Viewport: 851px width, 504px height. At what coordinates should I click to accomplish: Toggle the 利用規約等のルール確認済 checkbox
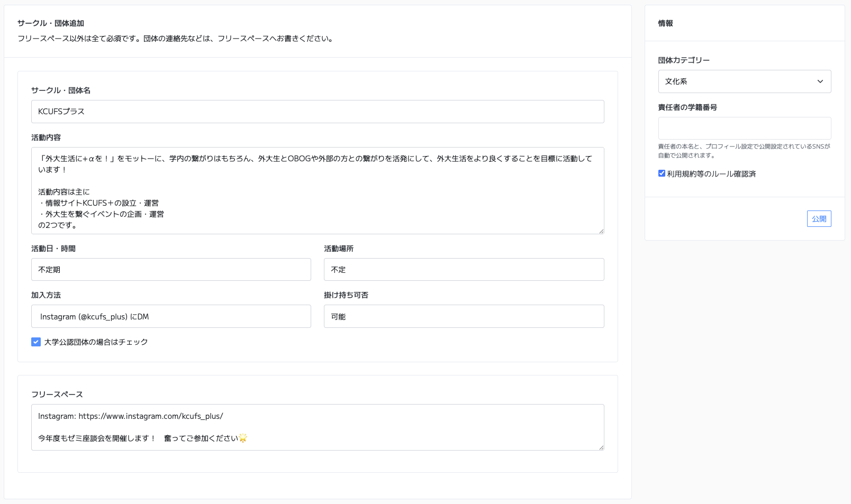[x=662, y=173]
